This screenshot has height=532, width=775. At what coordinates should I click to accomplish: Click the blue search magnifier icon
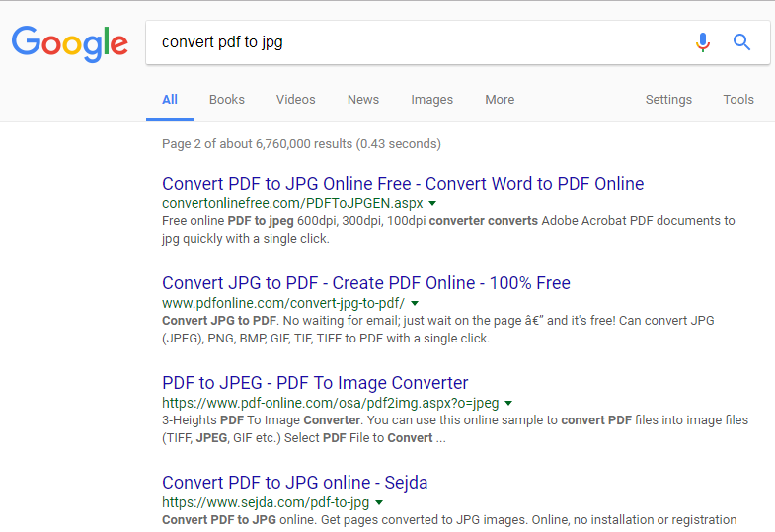click(741, 42)
